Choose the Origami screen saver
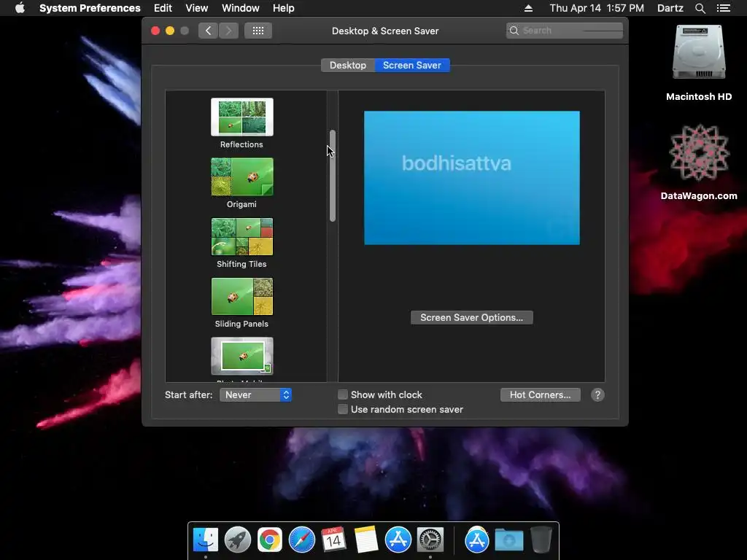Image resolution: width=747 pixels, height=560 pixels. tap(242, 176)
